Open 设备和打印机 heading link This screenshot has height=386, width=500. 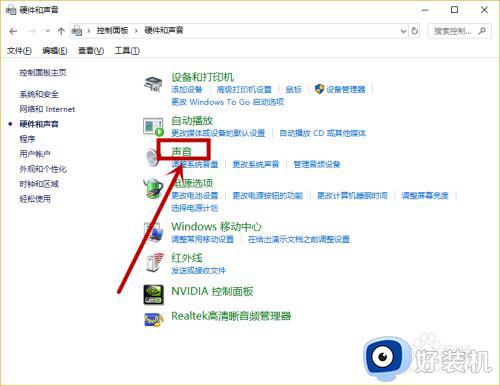tap(202, 77)
